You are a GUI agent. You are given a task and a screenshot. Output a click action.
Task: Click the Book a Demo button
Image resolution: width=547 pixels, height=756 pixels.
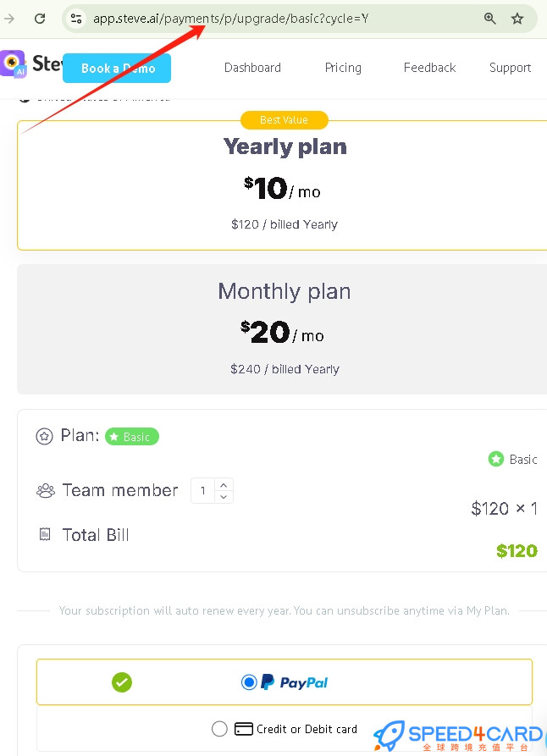tap(117, 68)
